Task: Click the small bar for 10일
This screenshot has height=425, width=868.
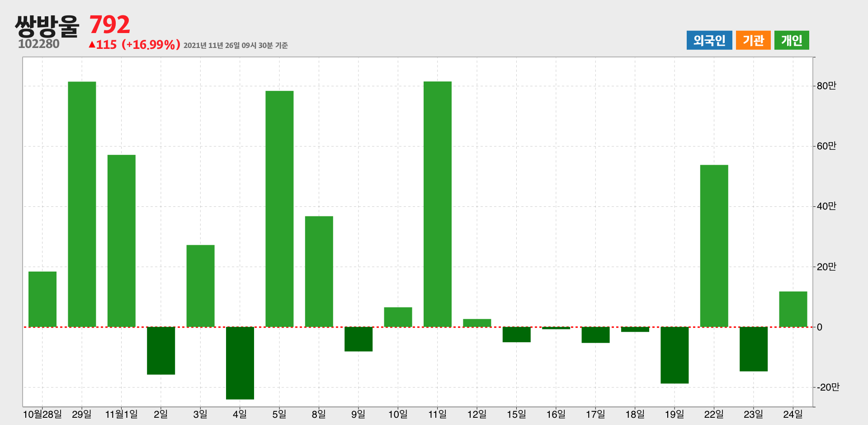Action: point(398,317)
